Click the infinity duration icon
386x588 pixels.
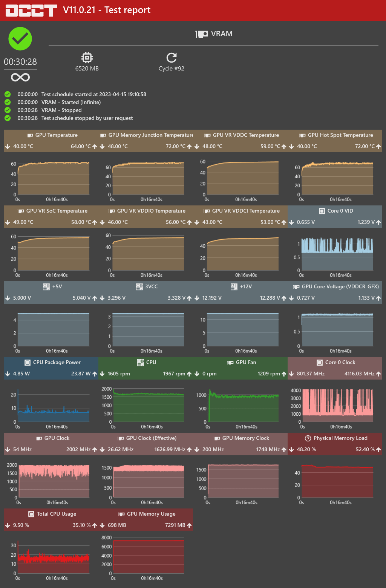tap(20, 77)
